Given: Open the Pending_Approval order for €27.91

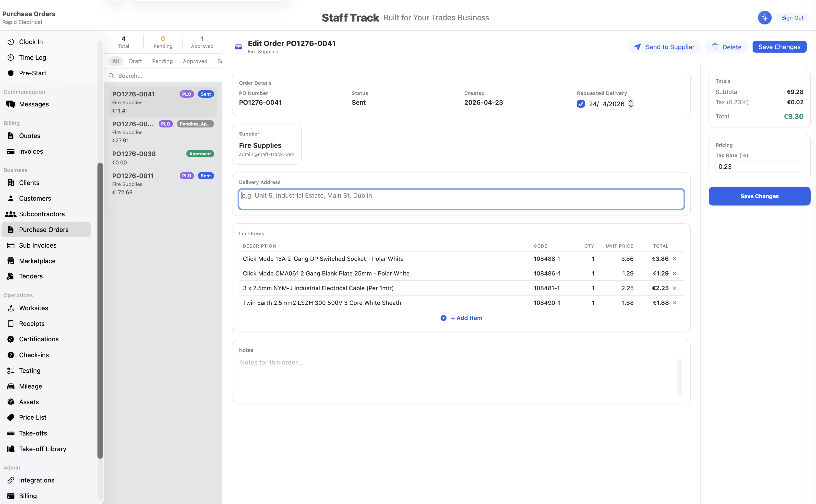Looking at the screenshot, I should click(163, 132).
